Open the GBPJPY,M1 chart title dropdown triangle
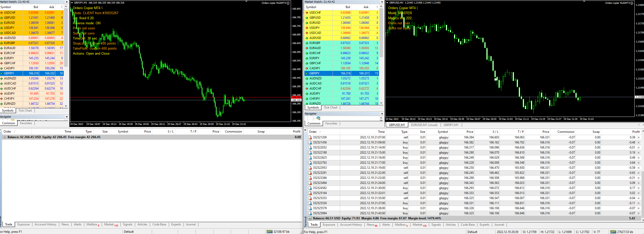 click(72, 3)
